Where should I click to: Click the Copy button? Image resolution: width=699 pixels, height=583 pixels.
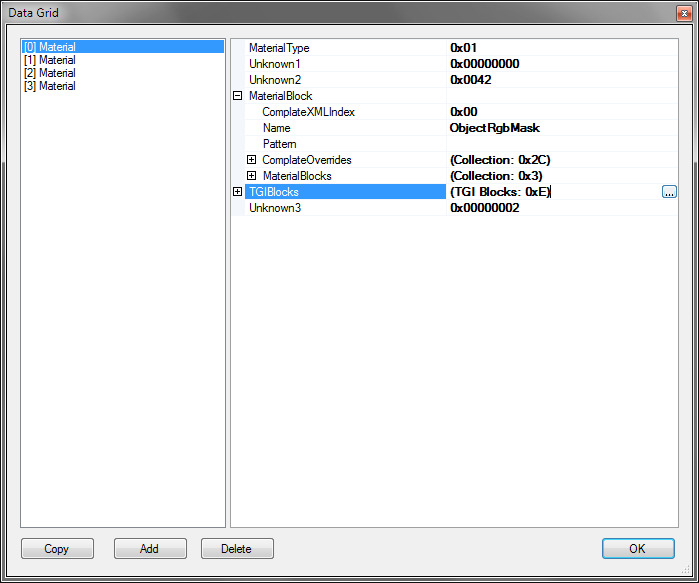coord(57,549)
